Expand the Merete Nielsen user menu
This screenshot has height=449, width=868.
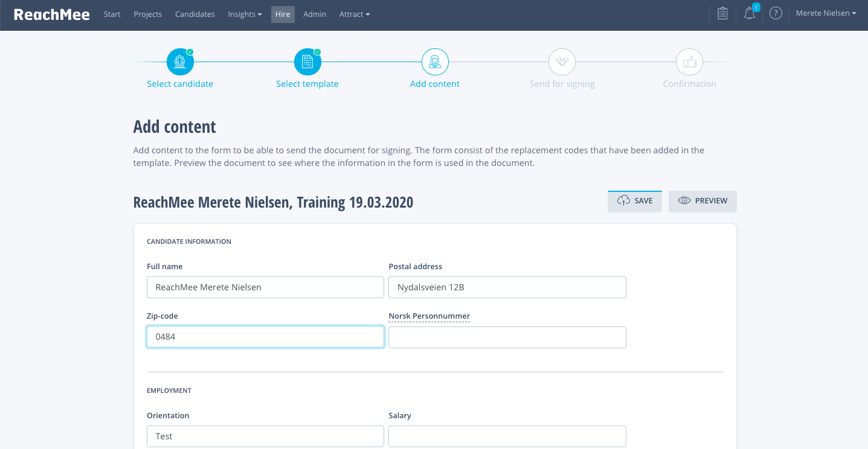[x=826, y=13]
